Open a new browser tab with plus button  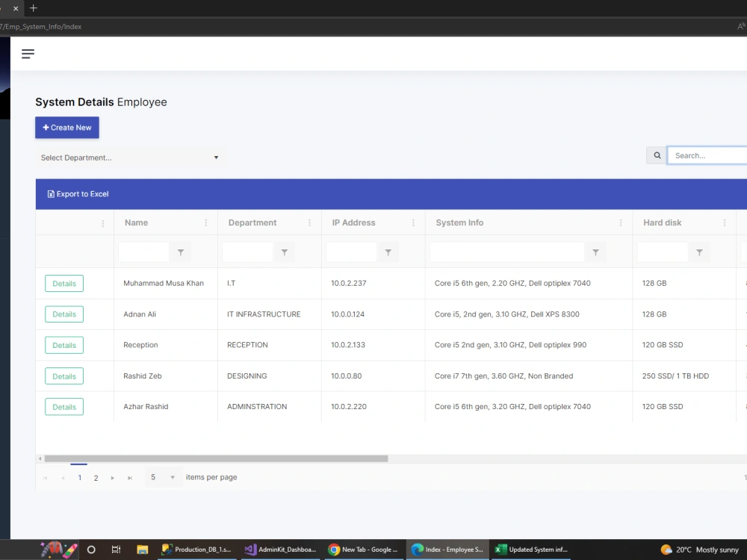pyautogui.click(x=33, y=8)
